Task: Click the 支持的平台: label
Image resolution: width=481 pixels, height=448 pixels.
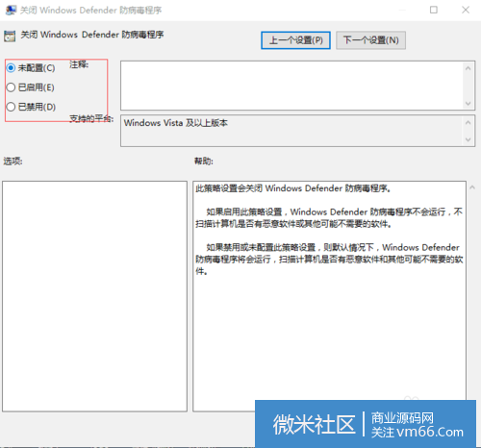Action: pyautogui.click(x=91, y=118)
